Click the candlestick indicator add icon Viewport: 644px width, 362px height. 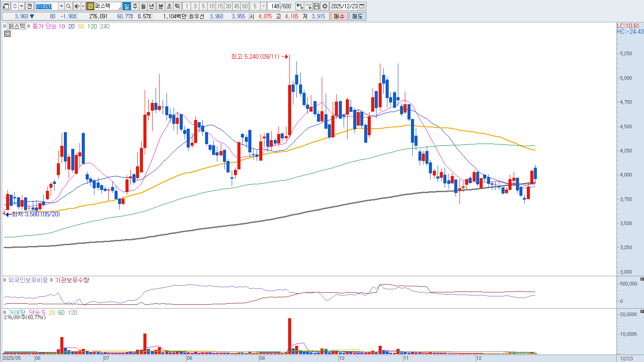pyautogui.click(x=299, y=6)
